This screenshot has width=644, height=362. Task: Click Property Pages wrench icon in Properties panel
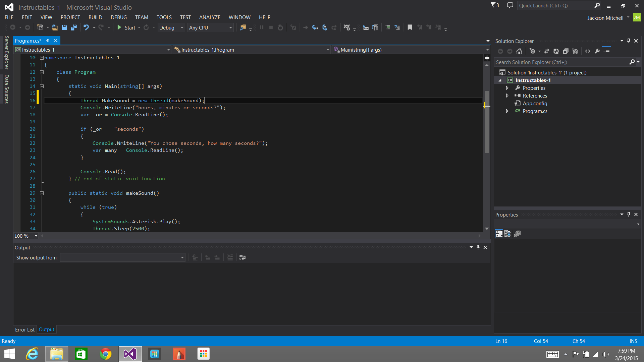[517, 234]
